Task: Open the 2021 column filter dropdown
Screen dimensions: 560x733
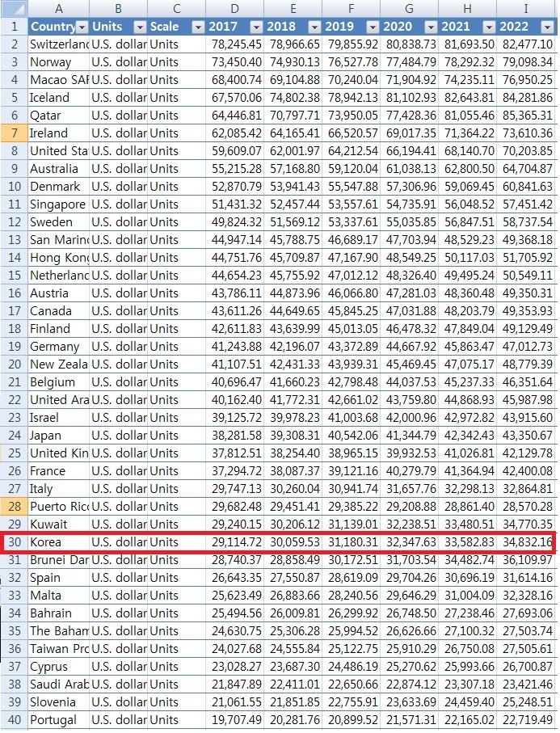Action: click(x=489, y=27)
